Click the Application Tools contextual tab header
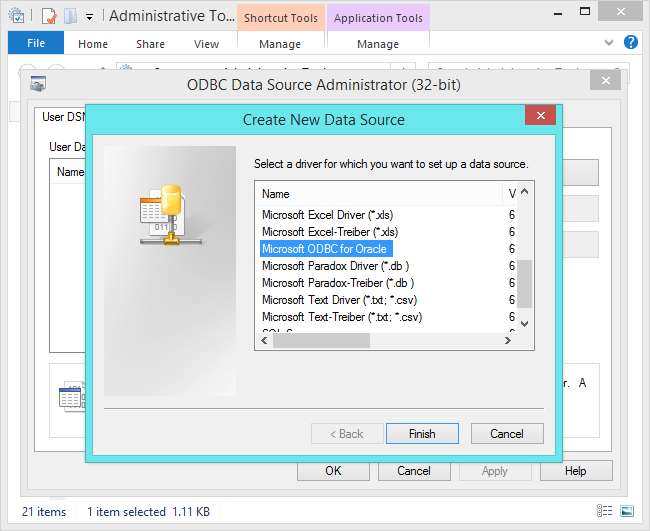Image resolution: width=650 pixels, height=531 pixels. coord(378,18)
